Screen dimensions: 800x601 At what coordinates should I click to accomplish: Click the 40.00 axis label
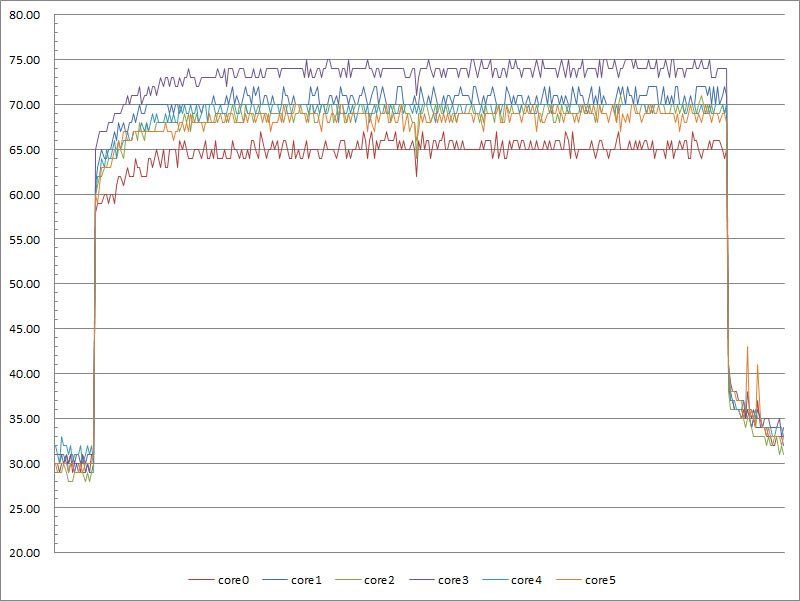point(24,374)
